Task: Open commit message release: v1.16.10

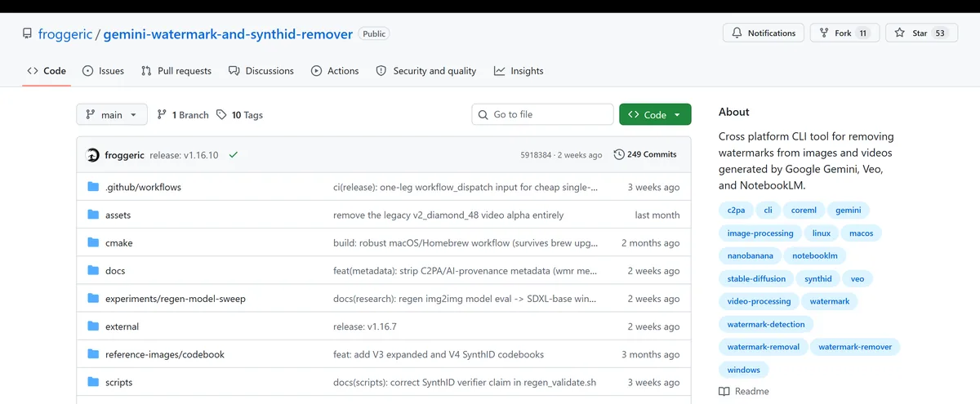Action: click(184, 155)
